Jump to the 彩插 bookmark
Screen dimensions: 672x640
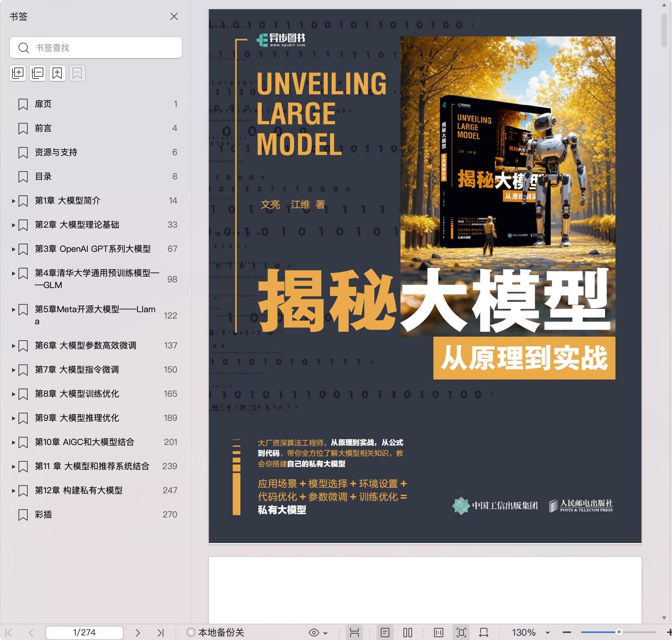point(43,515)
